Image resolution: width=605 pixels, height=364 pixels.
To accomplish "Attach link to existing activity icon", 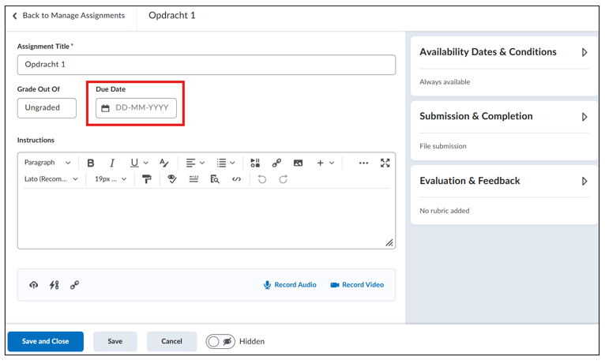I will [x=54, y=285].
